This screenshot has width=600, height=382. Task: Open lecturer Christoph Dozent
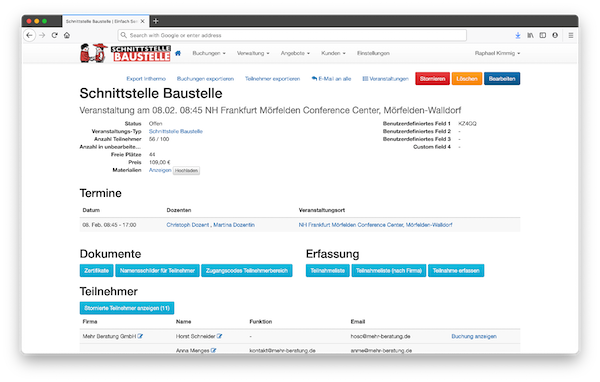(188, 225)
